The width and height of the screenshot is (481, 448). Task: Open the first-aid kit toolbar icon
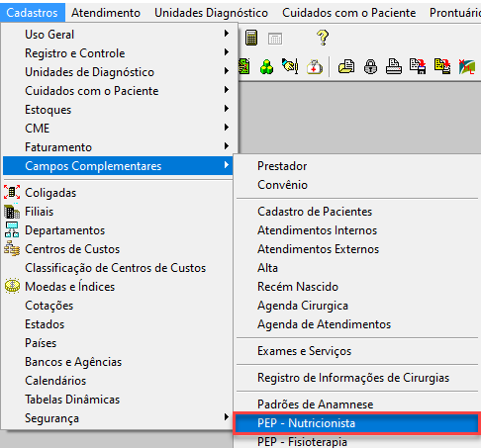coord(315,67)
